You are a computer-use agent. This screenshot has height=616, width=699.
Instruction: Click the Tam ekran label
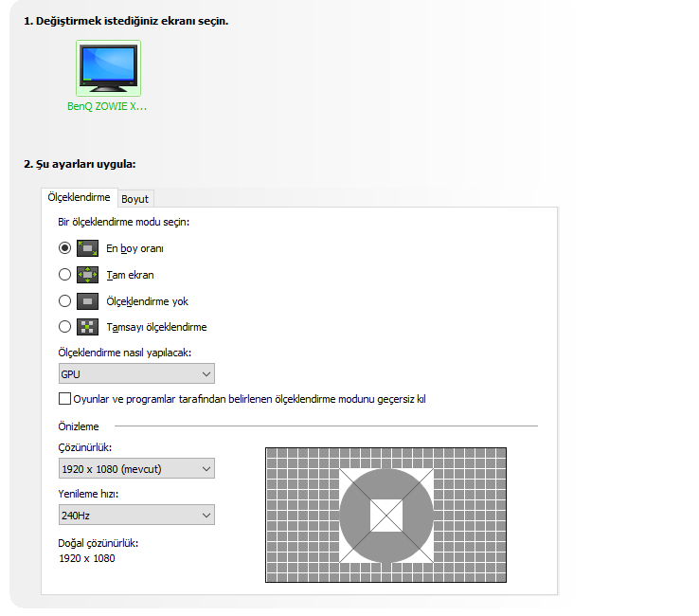tap(130, 275)
